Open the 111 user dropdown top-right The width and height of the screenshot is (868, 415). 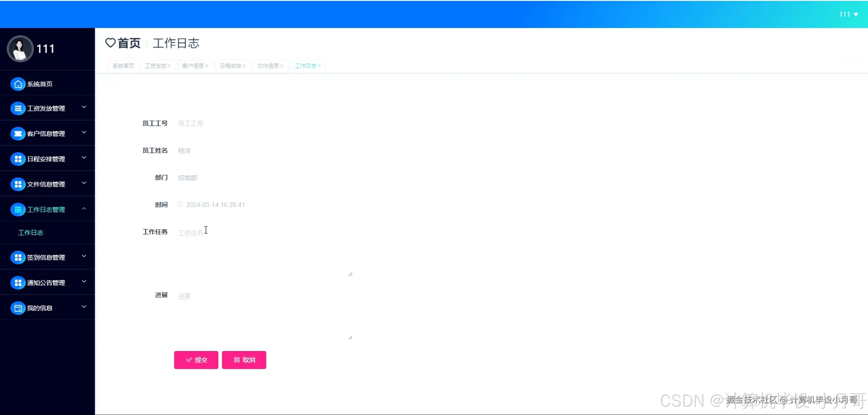coord(848,14)
